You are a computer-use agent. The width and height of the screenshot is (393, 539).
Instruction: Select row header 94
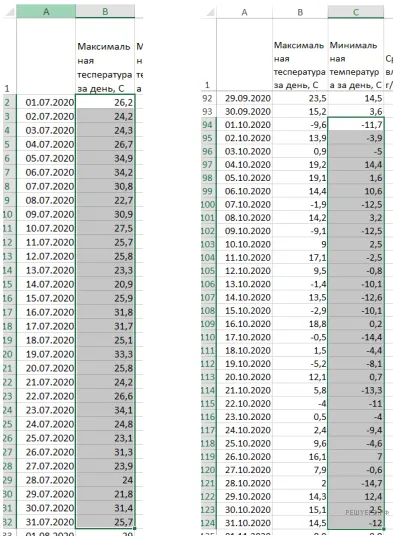(209, 125)
